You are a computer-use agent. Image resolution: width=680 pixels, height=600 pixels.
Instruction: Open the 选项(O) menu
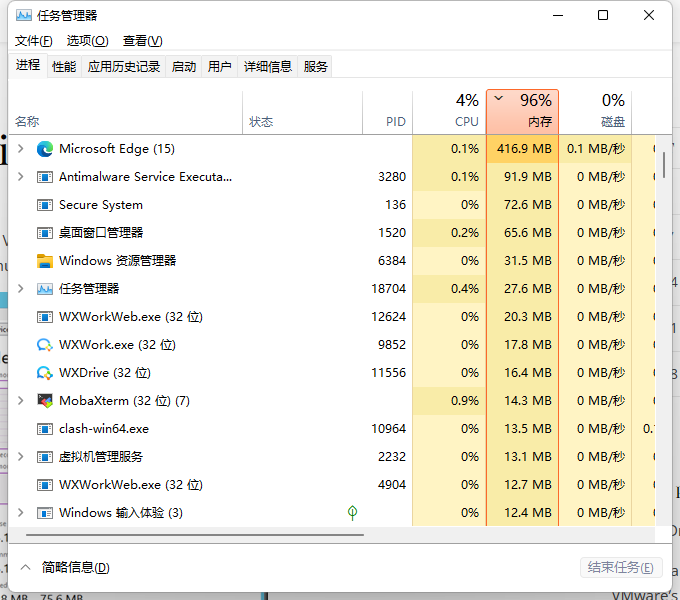tap(88, 41)
